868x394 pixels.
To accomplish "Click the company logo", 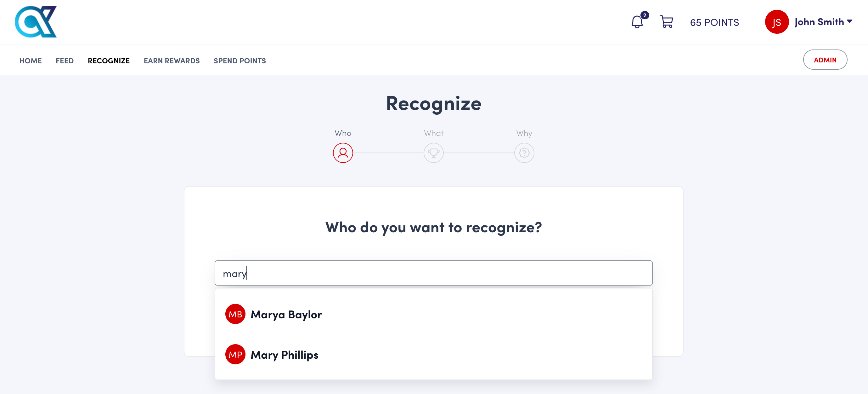I will point(36,22).
